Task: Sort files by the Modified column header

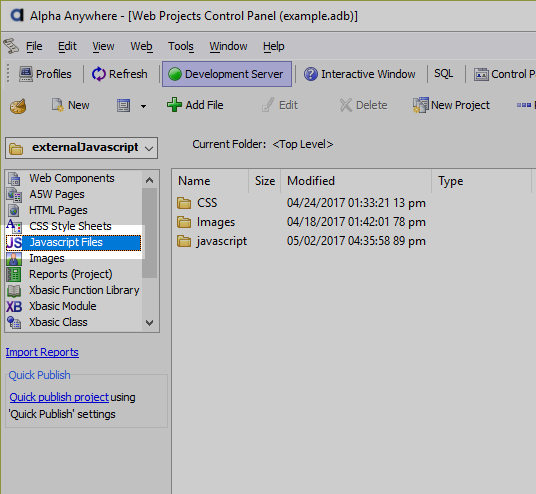Action: 356,181
